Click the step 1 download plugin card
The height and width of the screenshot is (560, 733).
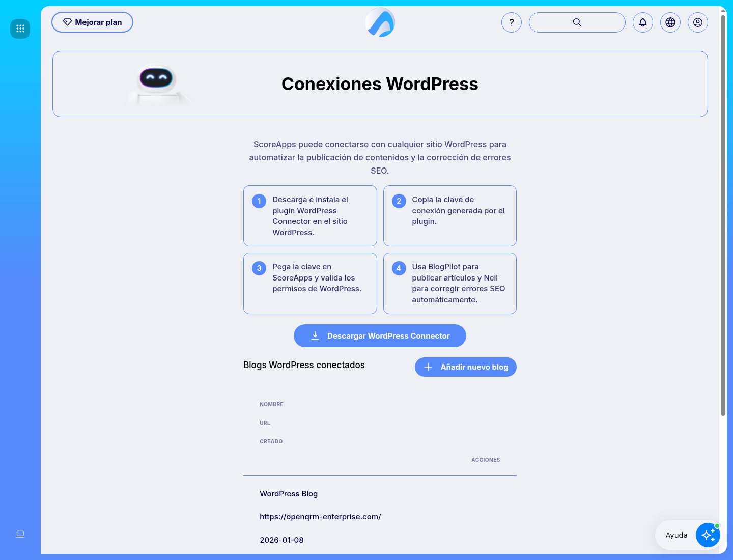(310, 216)
